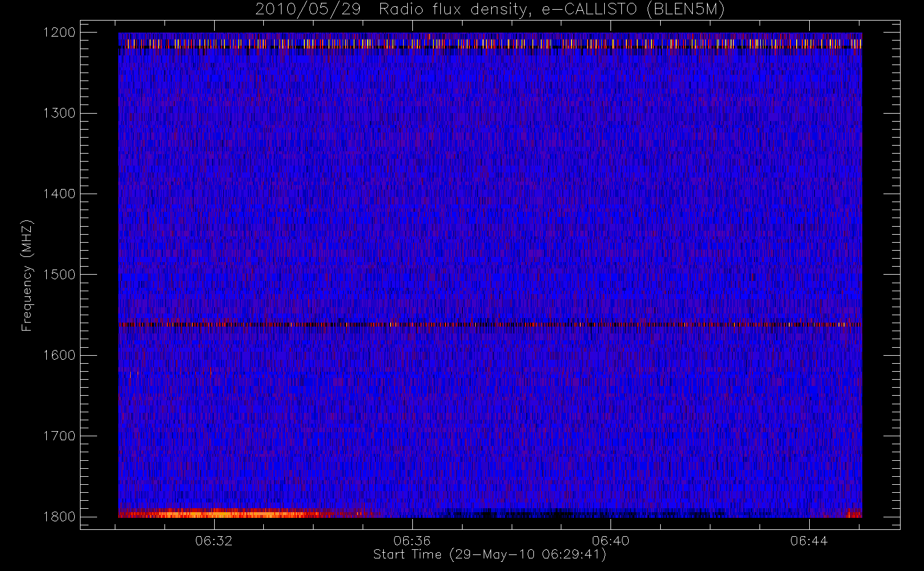Click the "Start Time (29-May-10 06:29:41)" label
The width and height of the screenshot is (924, 571).
pyautogui.click(x=489, y=554)
